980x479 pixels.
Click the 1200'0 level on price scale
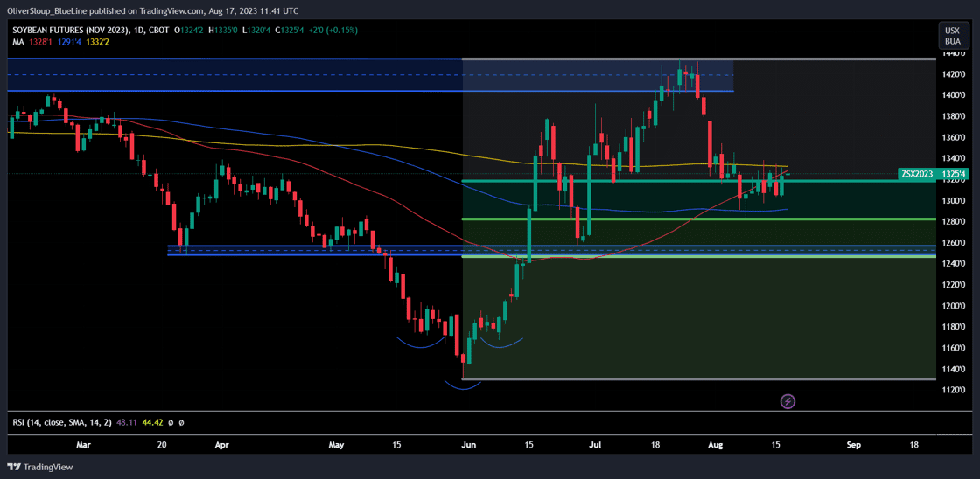[953, 306]
